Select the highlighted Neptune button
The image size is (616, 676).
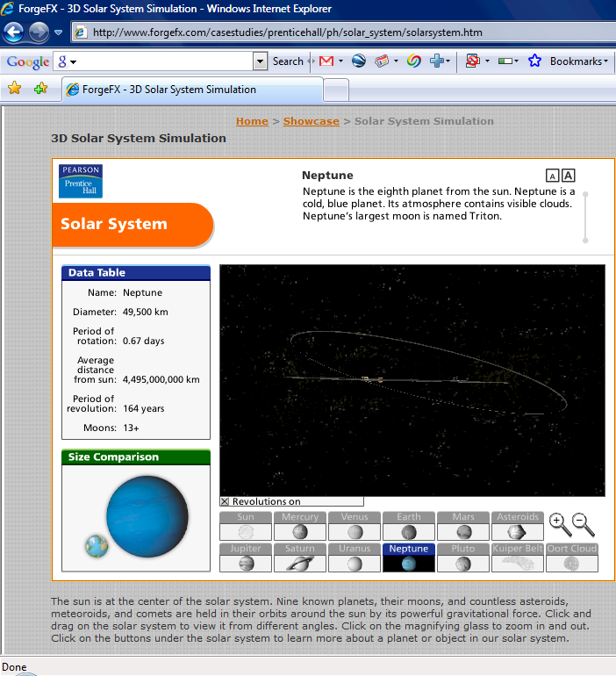[409, 557]
